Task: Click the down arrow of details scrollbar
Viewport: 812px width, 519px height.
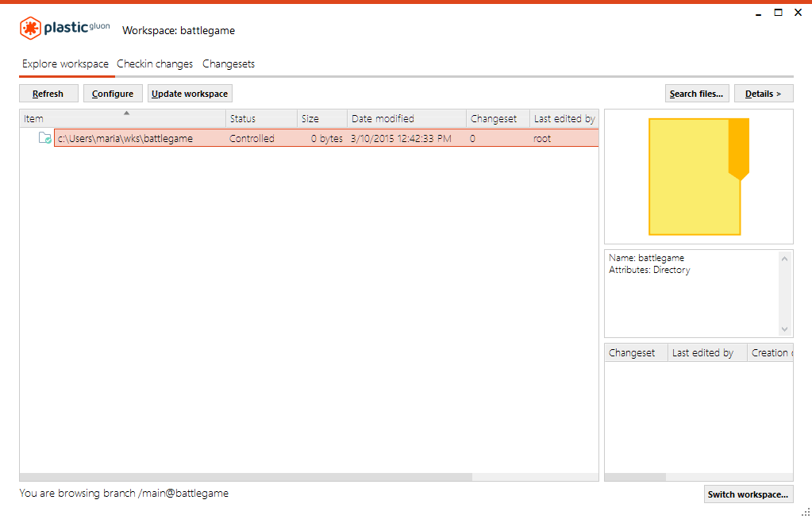Action: point(784,329)
